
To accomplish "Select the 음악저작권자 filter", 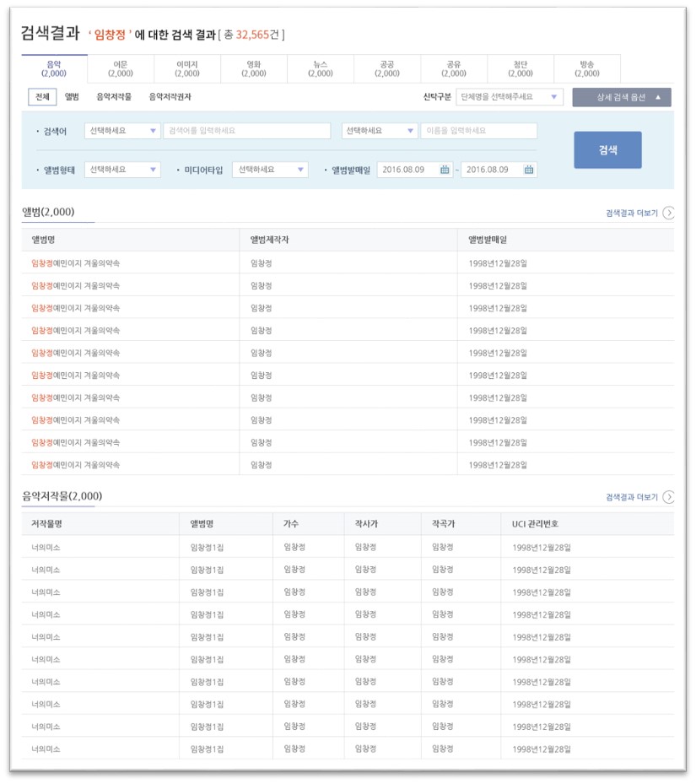I will [170, 97].
